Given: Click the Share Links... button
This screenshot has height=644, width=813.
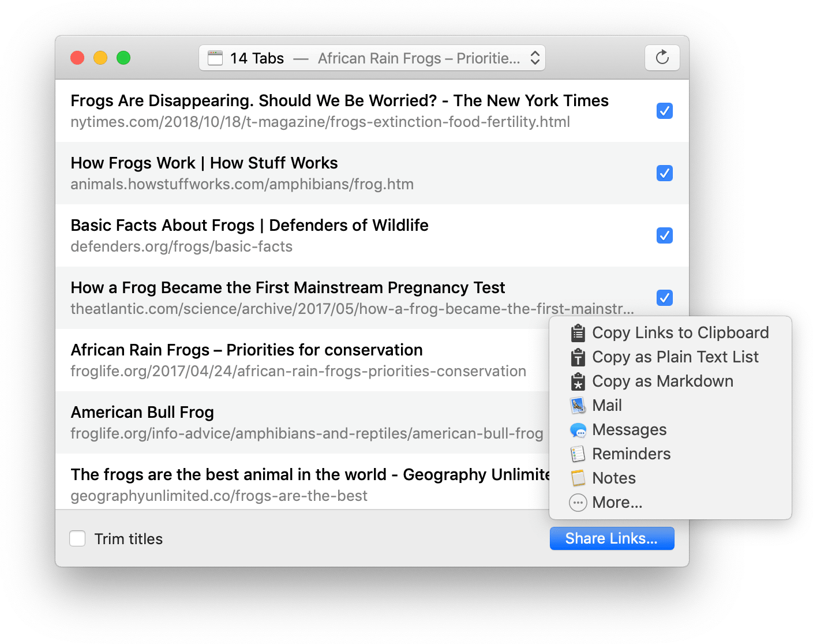Looking at the screenshot, I should click(612, 538).
